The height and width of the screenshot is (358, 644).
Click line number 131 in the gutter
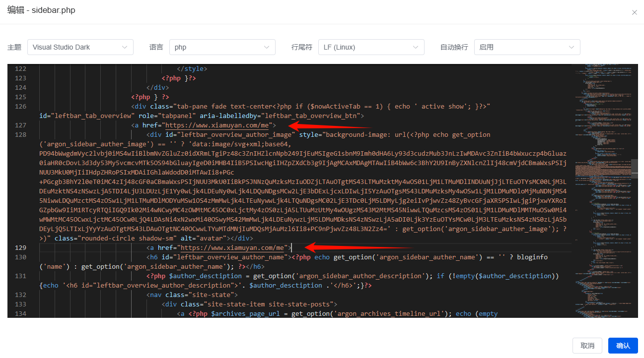tap(21, 276)
